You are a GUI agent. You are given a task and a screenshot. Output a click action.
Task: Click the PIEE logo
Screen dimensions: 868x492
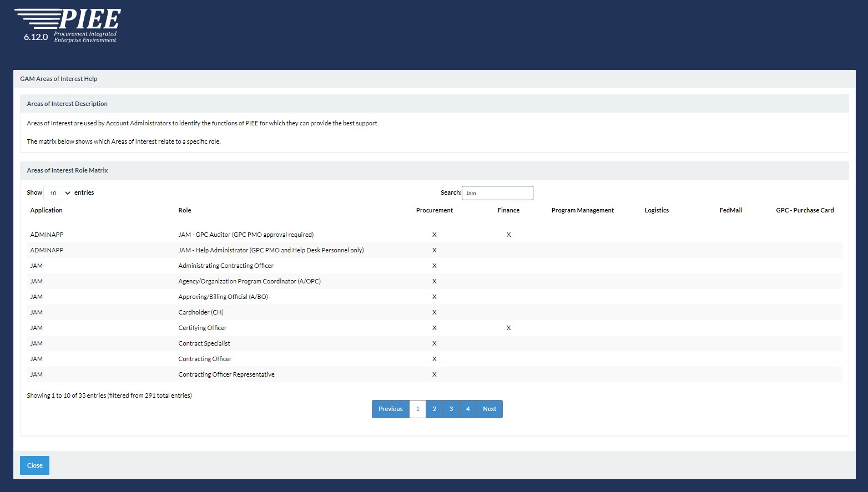click(68, 26)
